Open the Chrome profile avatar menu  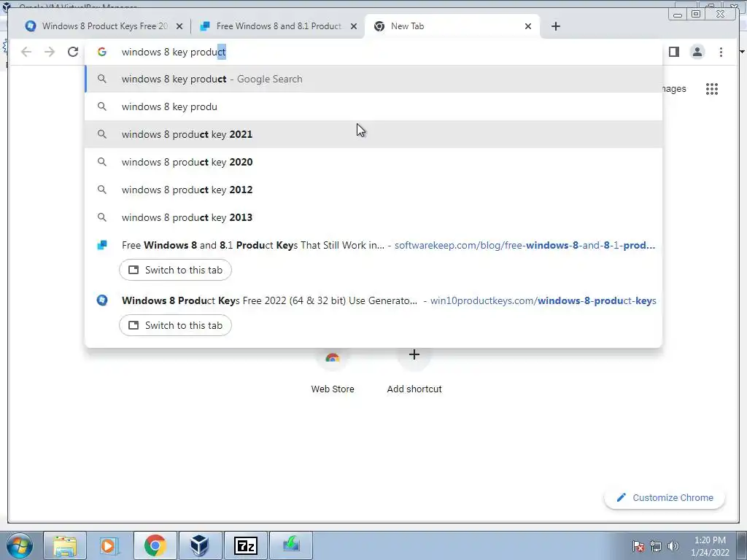697,52
